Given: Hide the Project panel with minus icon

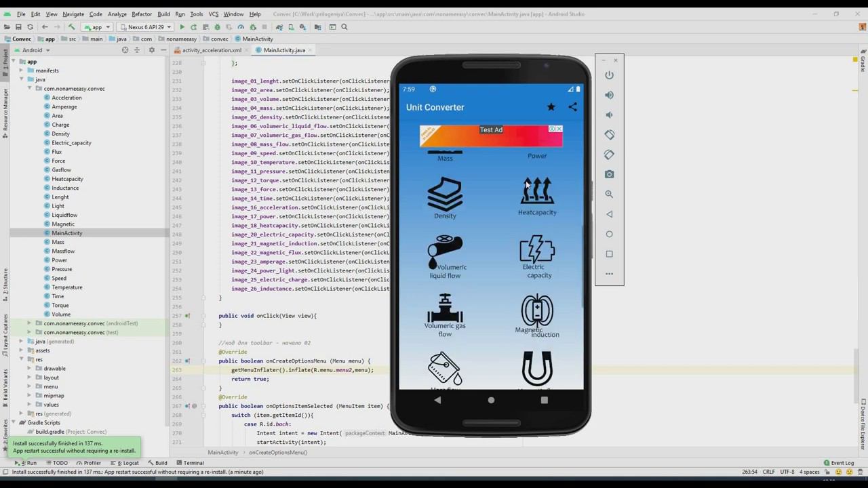Looking at the screenshot, I should 162,50.
